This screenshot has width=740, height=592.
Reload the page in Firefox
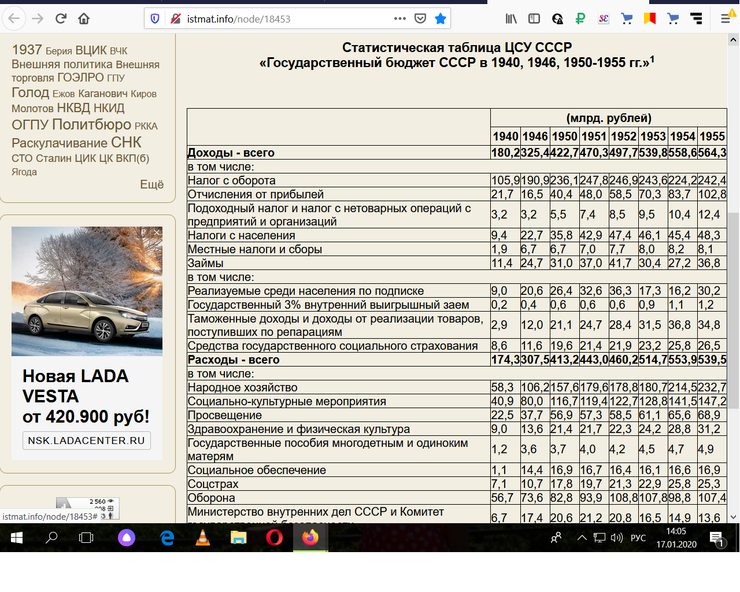tap(60, 18)
